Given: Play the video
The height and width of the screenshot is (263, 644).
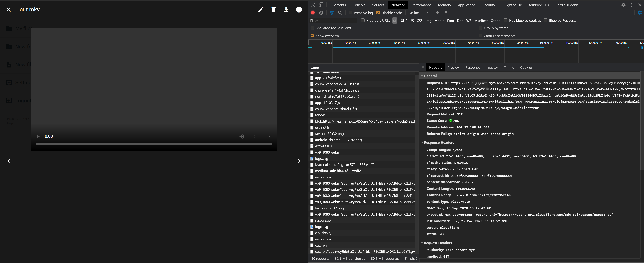Looking at the screenshot, I should (38, 136).
